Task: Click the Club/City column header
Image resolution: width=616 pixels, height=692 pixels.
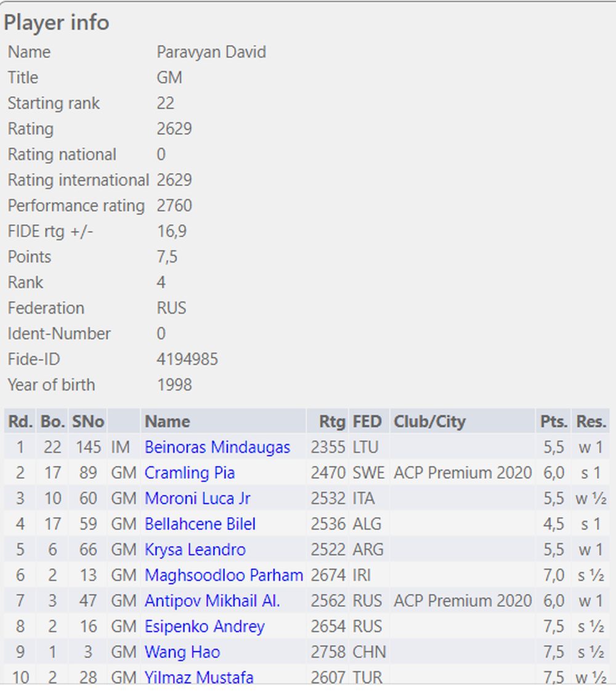Action: coord(429,421)
